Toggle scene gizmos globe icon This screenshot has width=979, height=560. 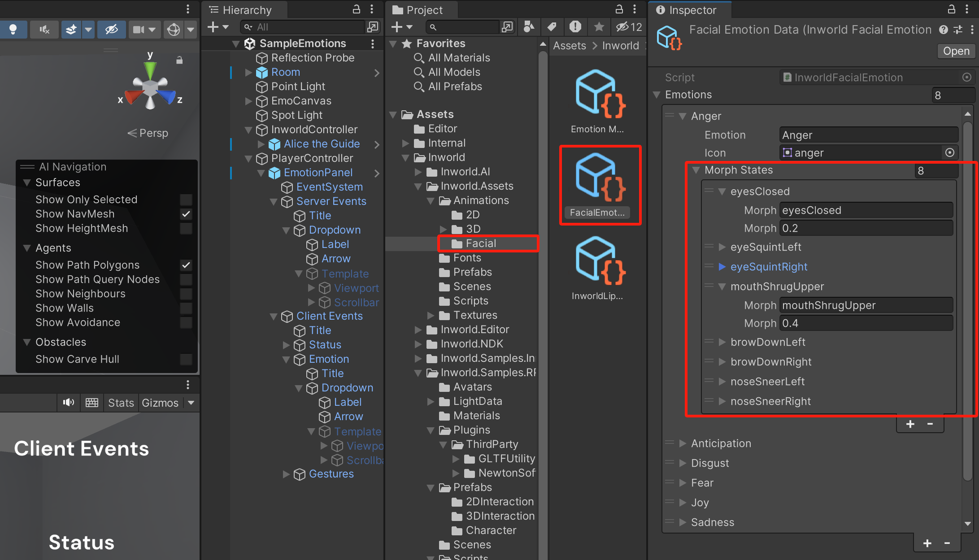[x=174, y=30]
